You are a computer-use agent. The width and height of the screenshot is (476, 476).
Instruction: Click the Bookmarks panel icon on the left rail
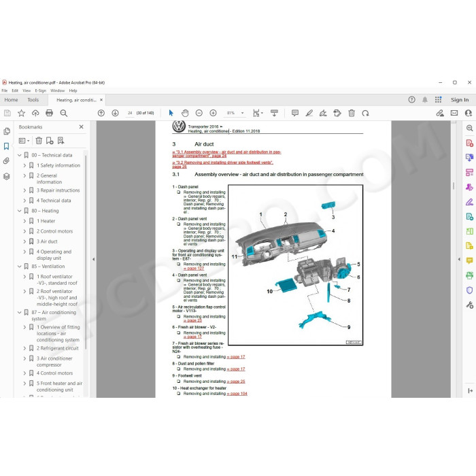(7, 146)
